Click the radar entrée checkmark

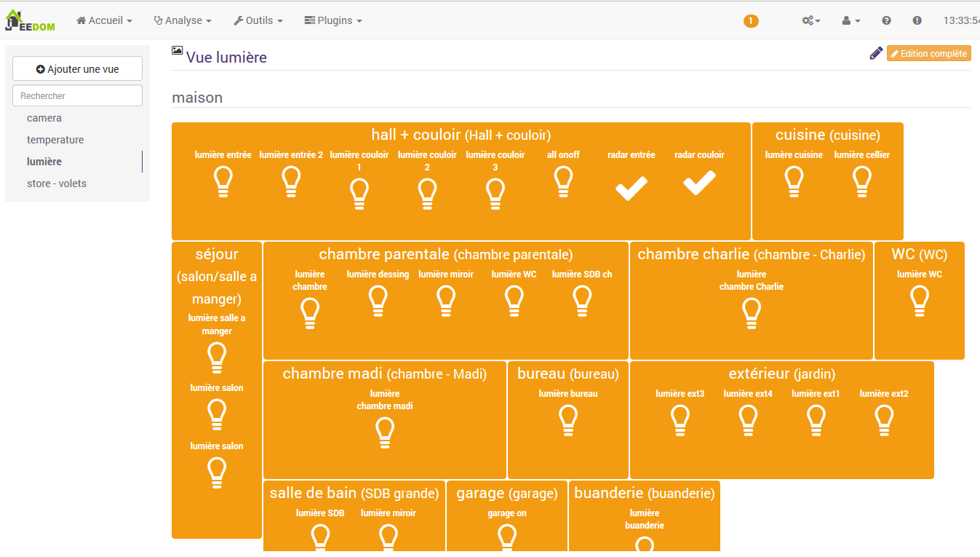coord(632,189)
